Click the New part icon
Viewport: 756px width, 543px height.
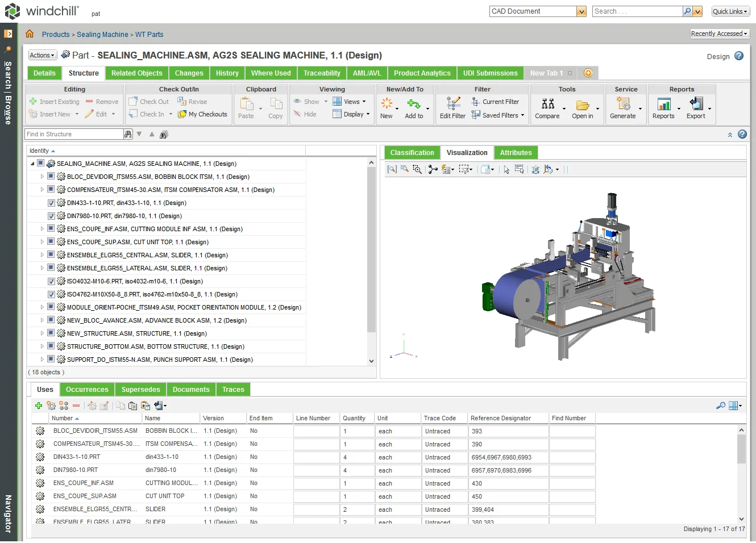[x=387, y=105]
